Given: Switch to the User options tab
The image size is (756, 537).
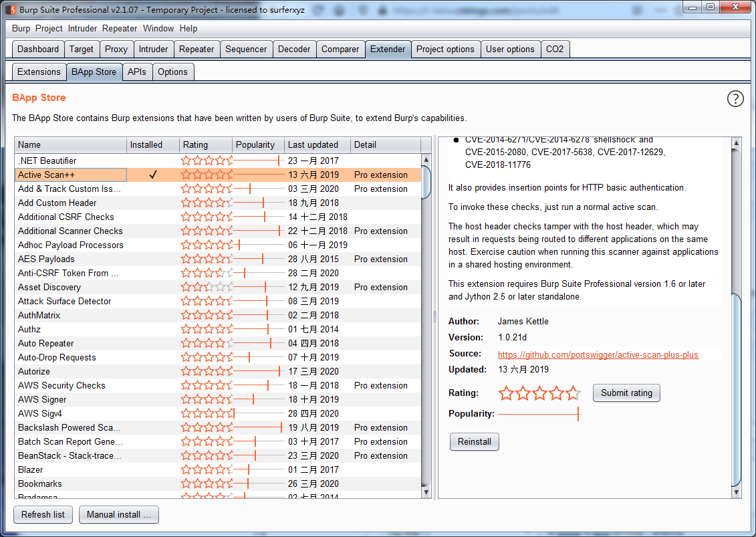Looking at the screenshot, I should click(510, 49).
